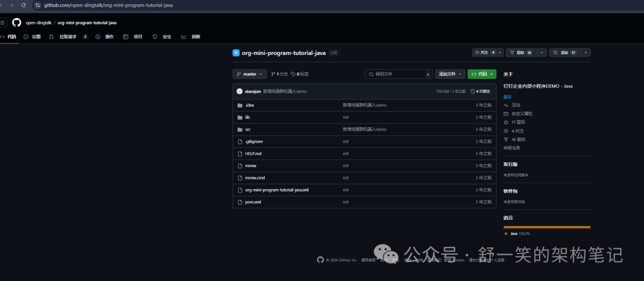Open the 洞察 tab

coord(191,36)
